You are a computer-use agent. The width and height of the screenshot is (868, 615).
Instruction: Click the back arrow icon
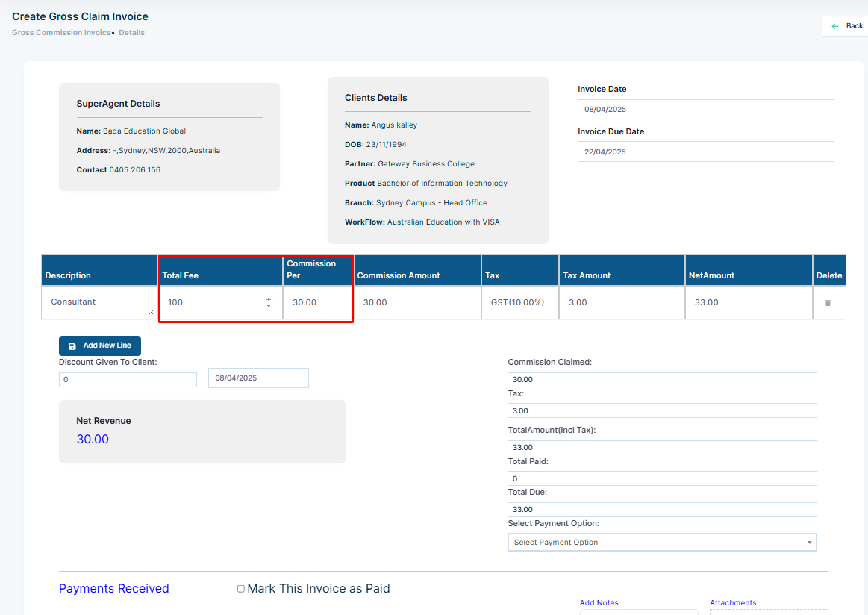(834, 26)
